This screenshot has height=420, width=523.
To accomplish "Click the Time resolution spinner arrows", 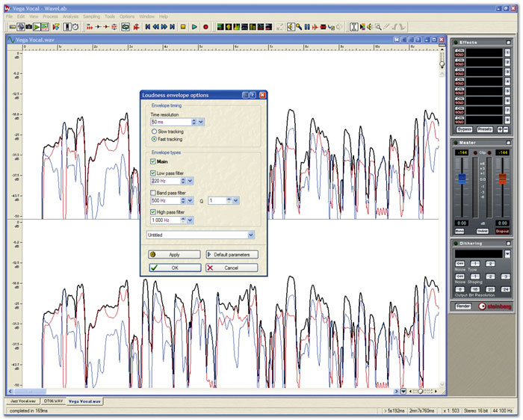I will tap(194, 122).
